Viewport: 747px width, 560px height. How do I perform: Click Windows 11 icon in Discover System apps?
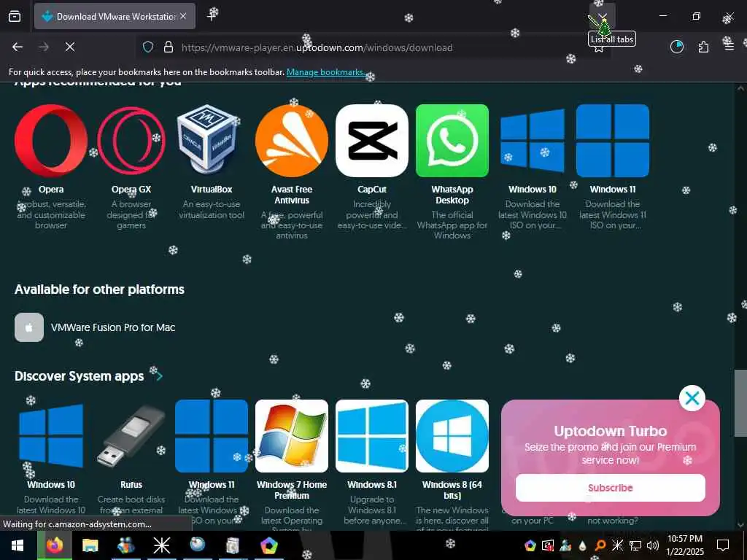pyautogui.click(x=212, y=436)
